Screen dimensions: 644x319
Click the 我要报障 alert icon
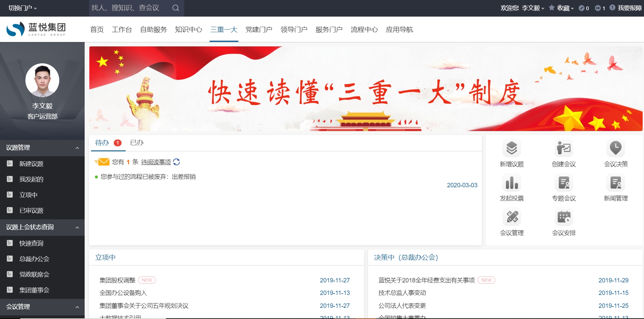pyautogui.click(x=612, y=7)
